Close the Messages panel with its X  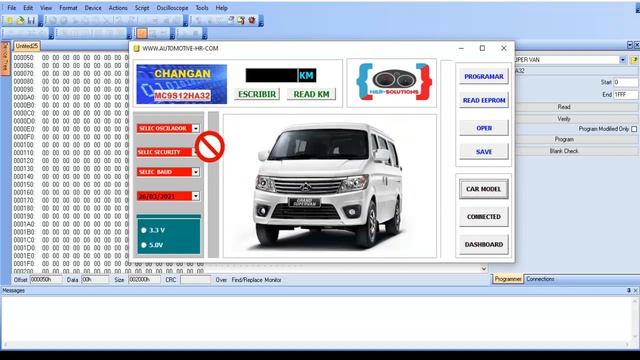tap(636, 291)
